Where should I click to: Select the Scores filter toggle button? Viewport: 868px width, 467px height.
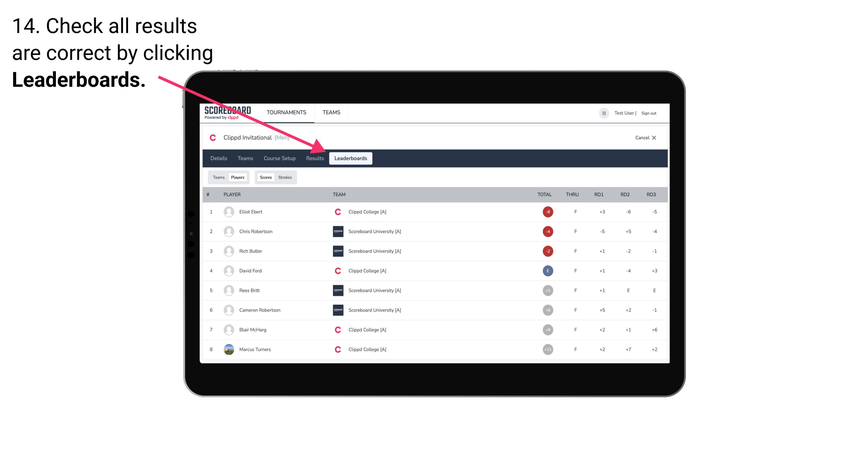coord(266,177)
